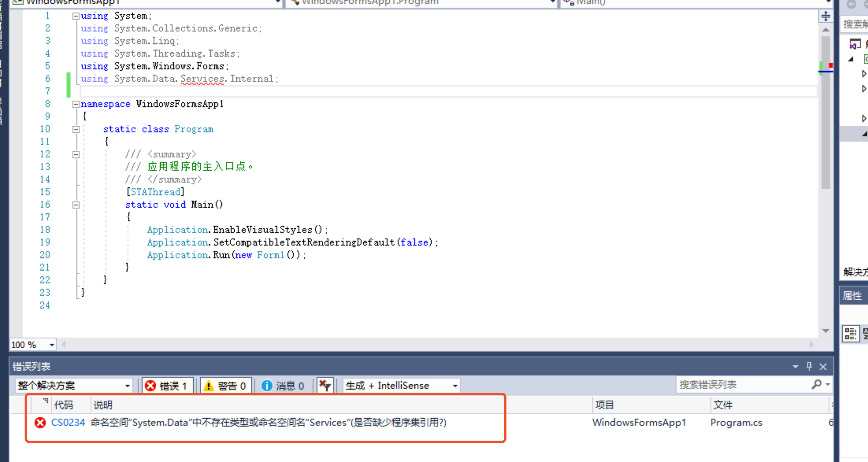Click the Visual Studio solution icon in Solution Explorer
The width and height of the screenshot is (868, 462).
855,44
